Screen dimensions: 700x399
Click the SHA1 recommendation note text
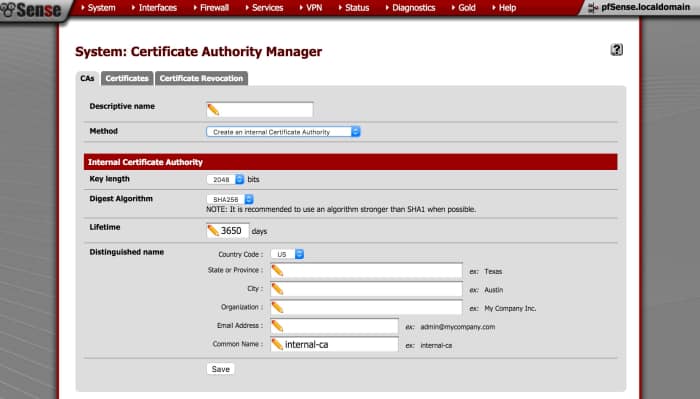tap(341, 209)
